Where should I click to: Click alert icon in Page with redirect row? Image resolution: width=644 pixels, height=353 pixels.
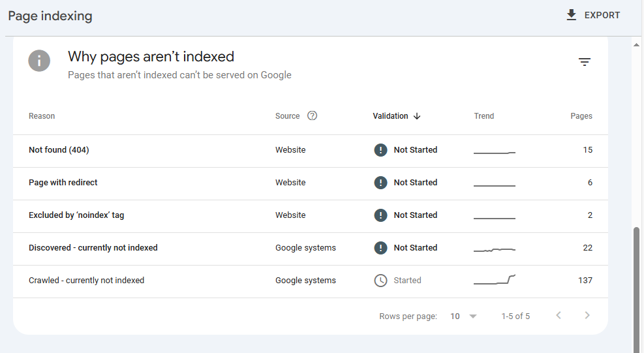coord(380,183)
